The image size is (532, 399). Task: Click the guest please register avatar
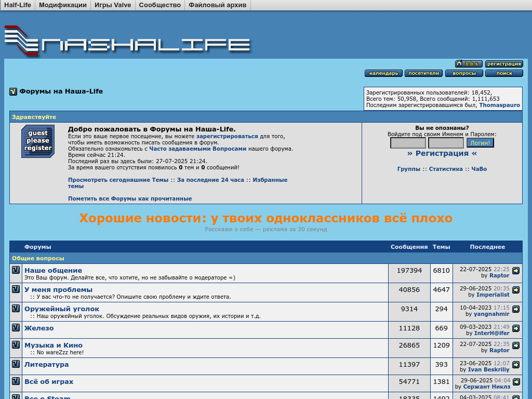37,141
